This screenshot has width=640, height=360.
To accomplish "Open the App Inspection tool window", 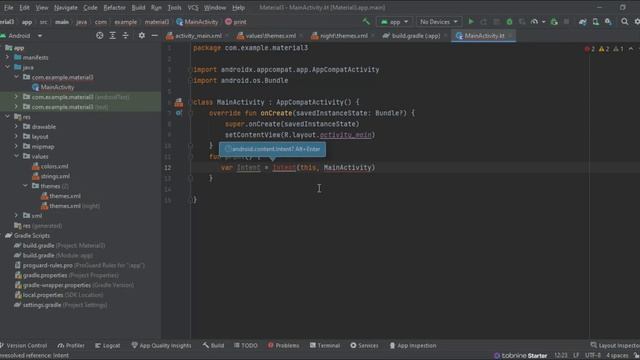I will click(x=413, y=346).
